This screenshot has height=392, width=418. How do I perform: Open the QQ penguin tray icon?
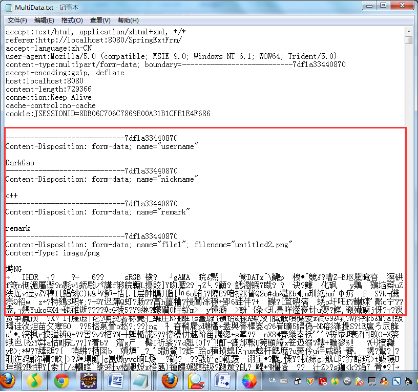384,381
